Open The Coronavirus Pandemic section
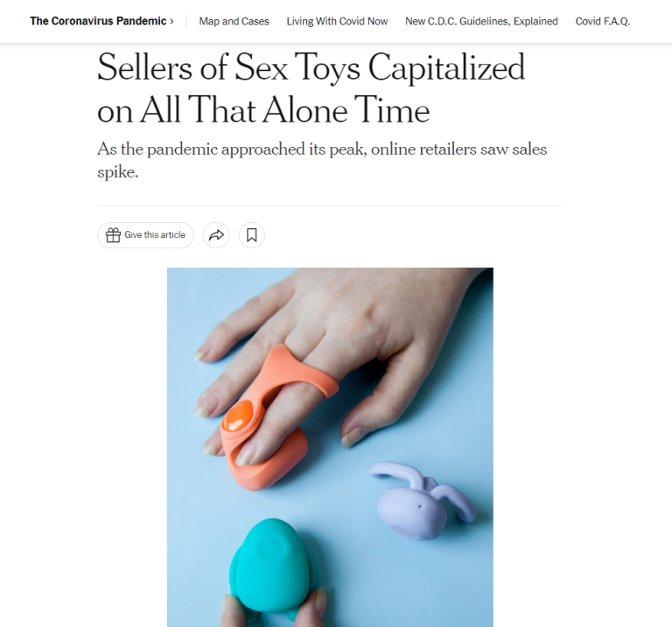The image size is (672, 627). (98, 21)
